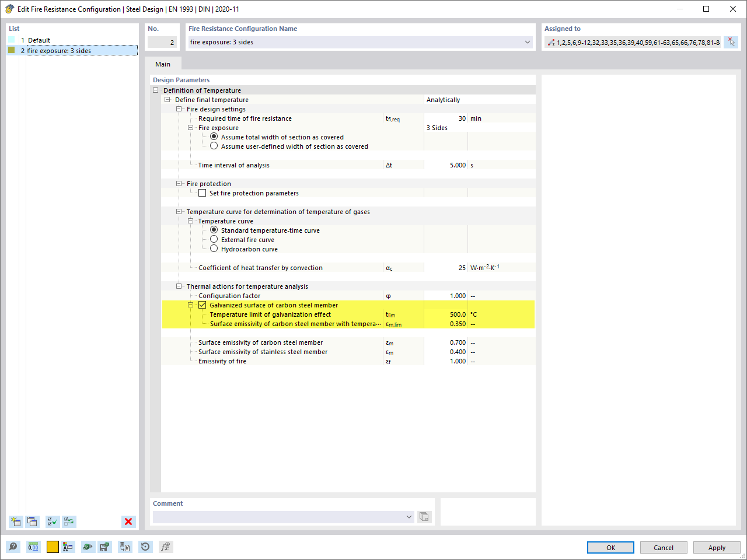Reset the configuration to default values
This screenshot has height=560, width=747.
[x=145, y=547]
